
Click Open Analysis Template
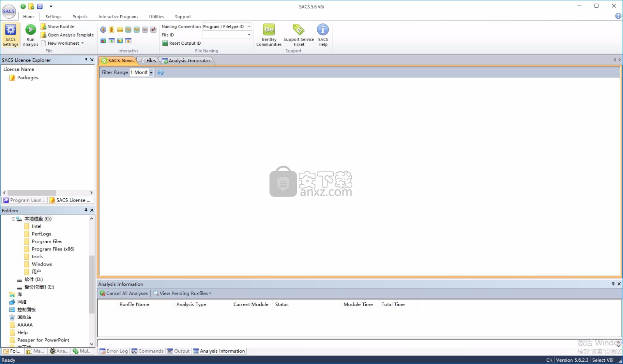coord(67,35)
